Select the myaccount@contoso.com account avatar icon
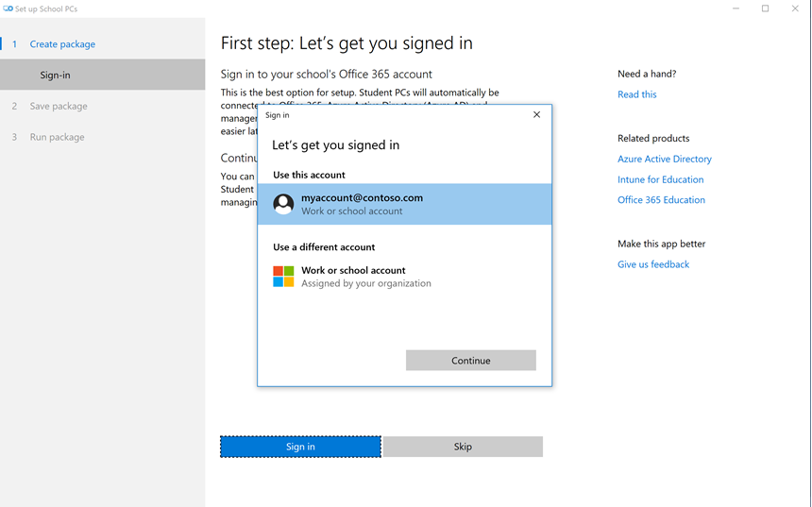 pos(283,204)
